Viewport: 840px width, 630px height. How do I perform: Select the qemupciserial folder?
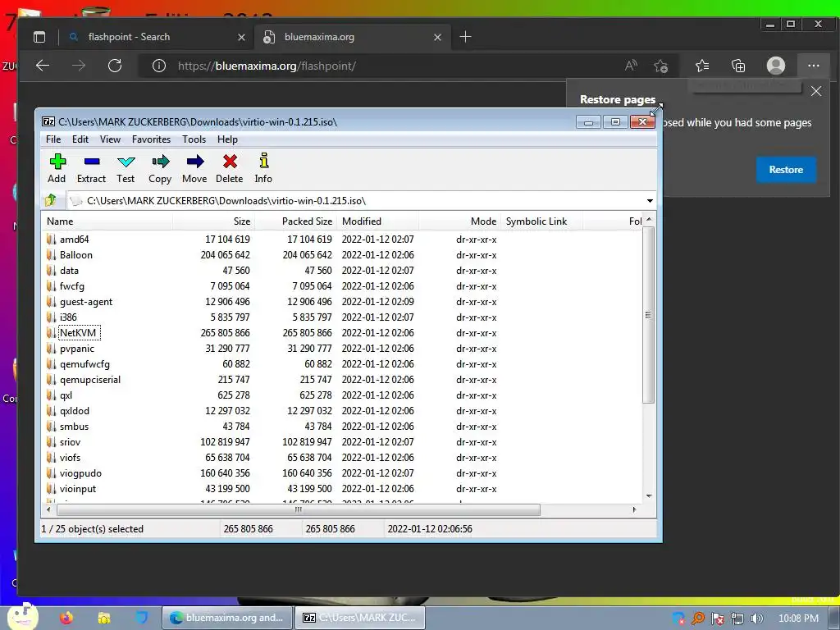(90, 380)
